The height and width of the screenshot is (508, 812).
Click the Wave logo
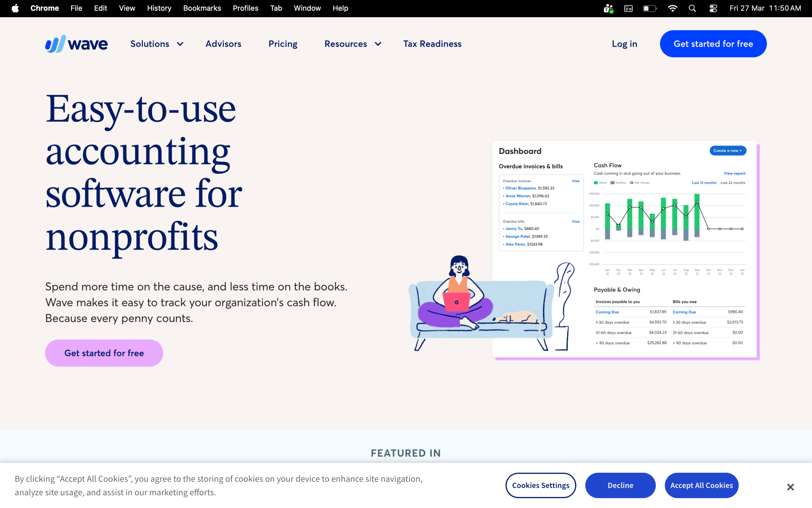pyautogui.click(x=76, y=44)
